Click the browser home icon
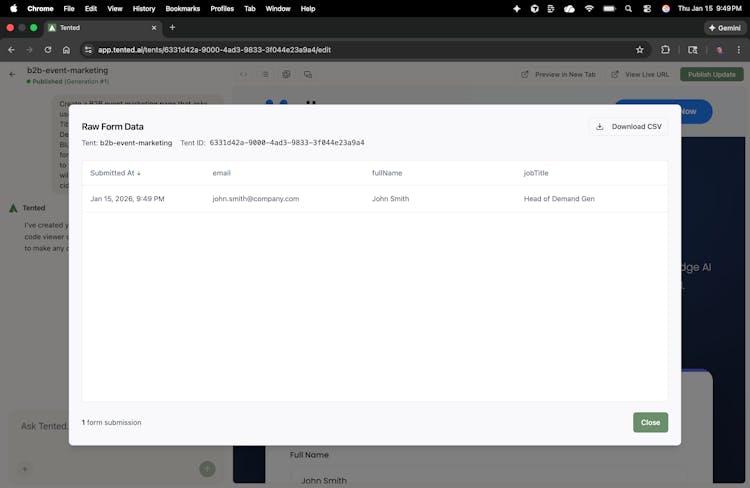The image size is (750, 488). (66, 49)
